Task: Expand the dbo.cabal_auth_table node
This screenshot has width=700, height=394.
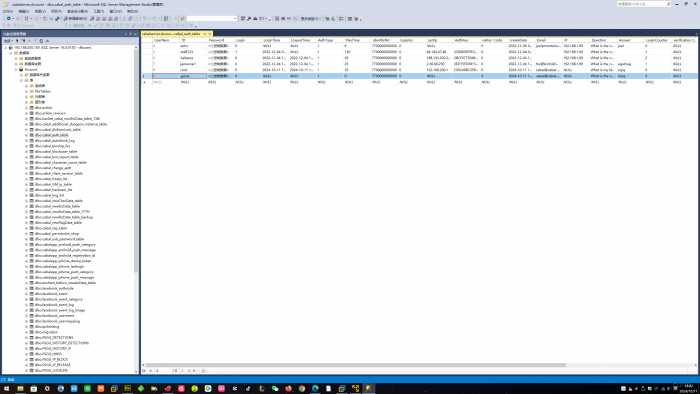Action: point(26,135)
